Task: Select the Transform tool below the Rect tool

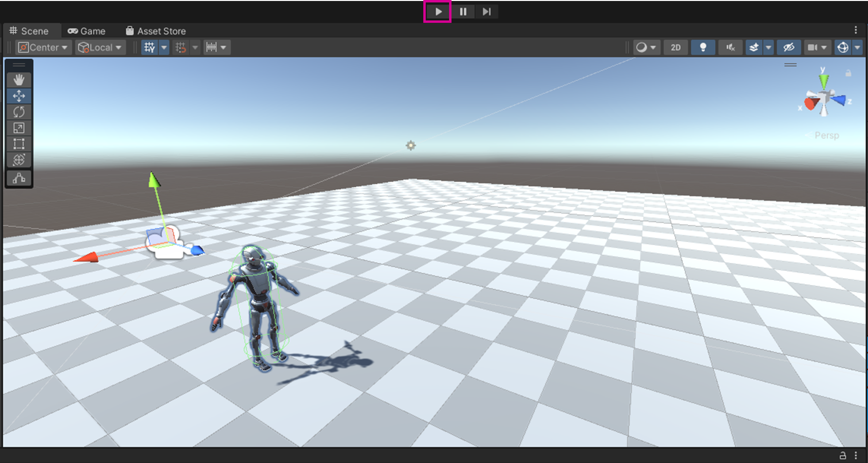Action: click(19, 160)
